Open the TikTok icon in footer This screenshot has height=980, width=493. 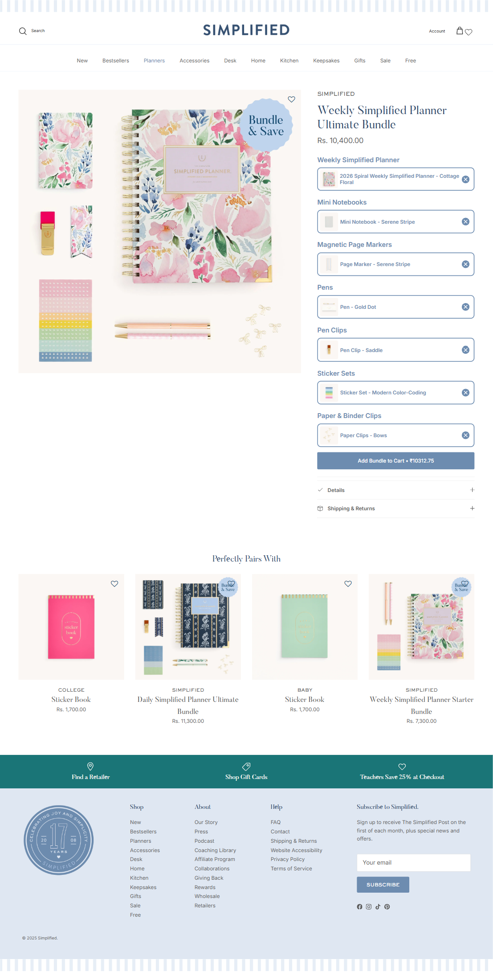tap(378, 906)
